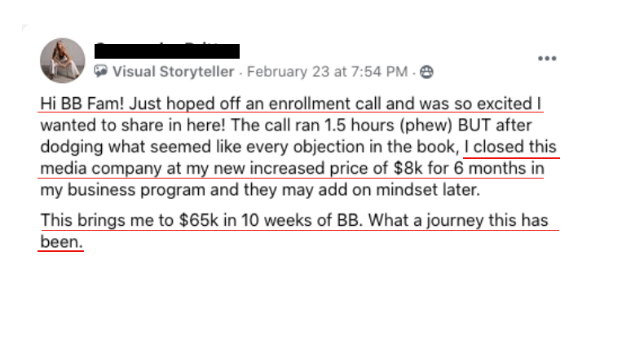Click the blacked-out author name

[x=167, y=51]
